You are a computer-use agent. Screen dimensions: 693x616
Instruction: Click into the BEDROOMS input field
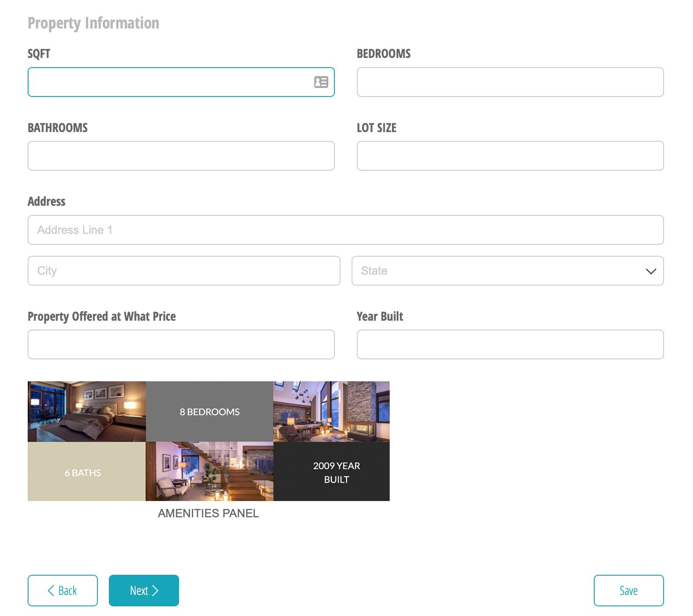pyautogui.click(x=510, y=82)
